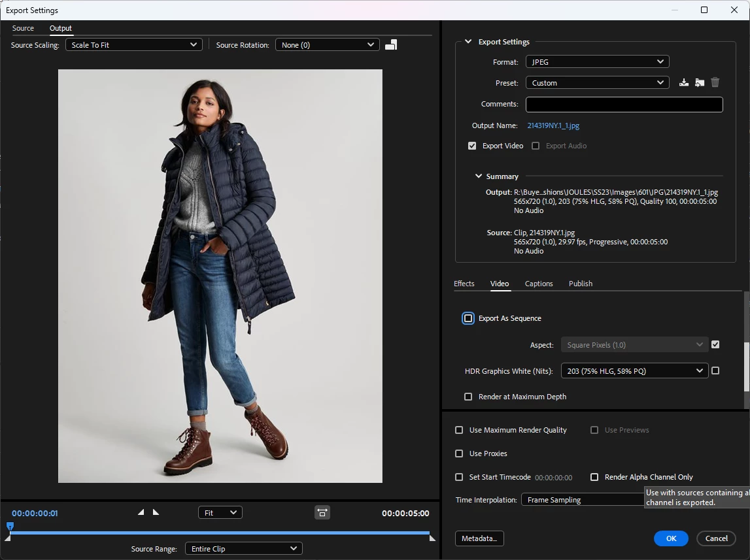
Task: Click the Delete Preset trash icon
Action: click(x=715, y=82)
